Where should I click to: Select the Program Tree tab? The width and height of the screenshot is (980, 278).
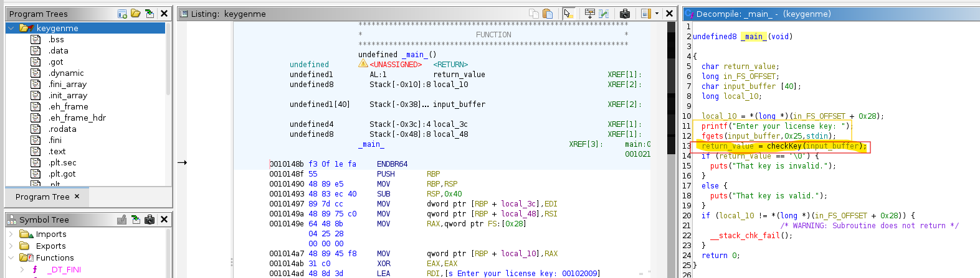42,197
